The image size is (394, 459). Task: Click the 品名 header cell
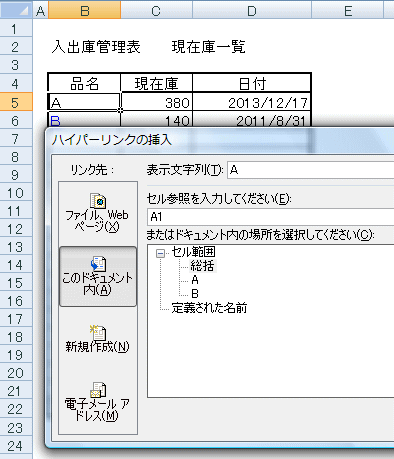[x=84, y=83]
